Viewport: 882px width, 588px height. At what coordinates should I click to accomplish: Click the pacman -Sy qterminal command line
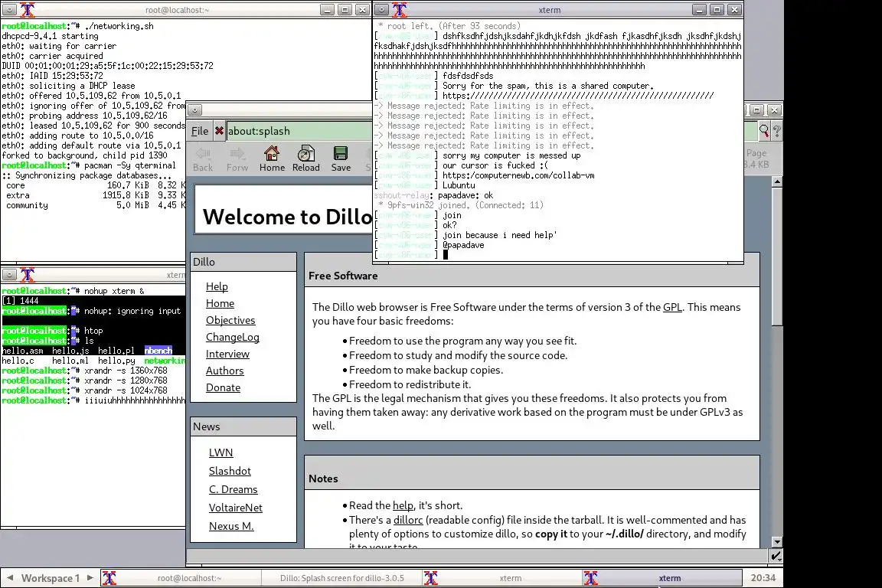130,165
